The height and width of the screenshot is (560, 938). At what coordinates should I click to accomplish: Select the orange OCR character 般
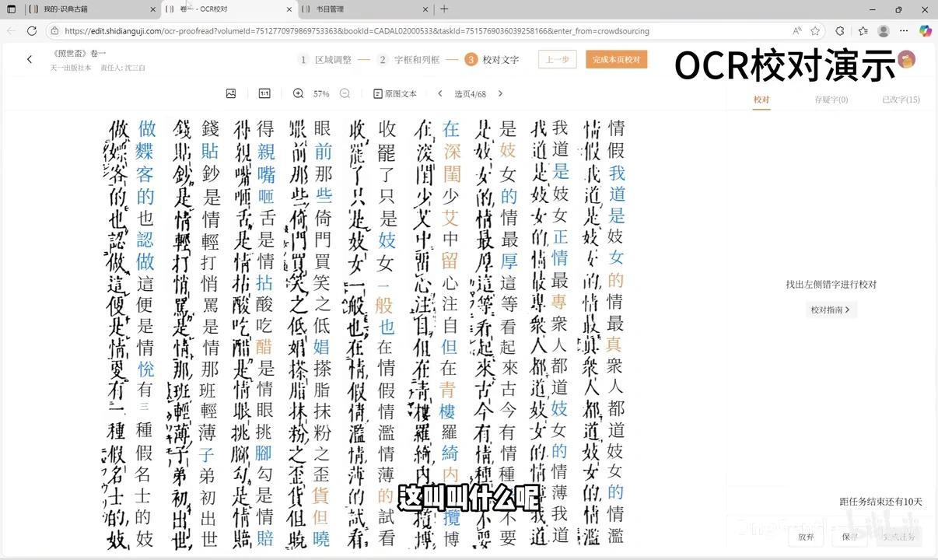point(385,304)
